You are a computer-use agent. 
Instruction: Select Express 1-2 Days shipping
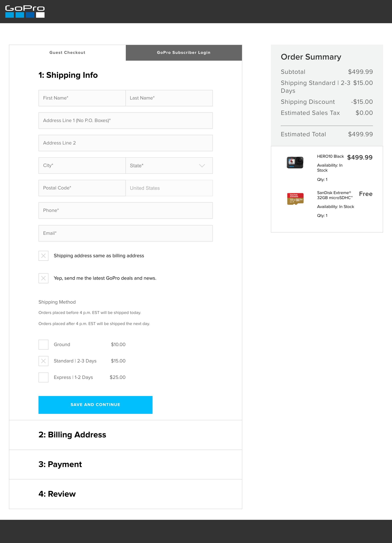(43, 377)
